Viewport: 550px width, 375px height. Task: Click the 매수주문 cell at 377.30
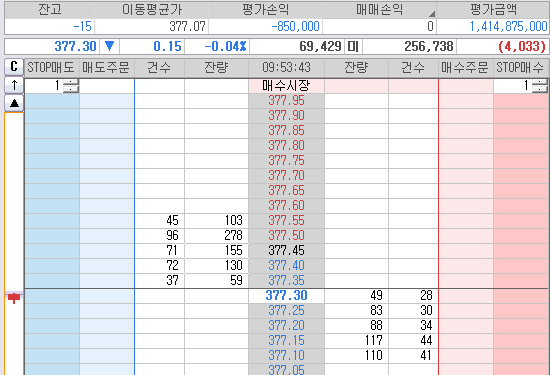465,296
